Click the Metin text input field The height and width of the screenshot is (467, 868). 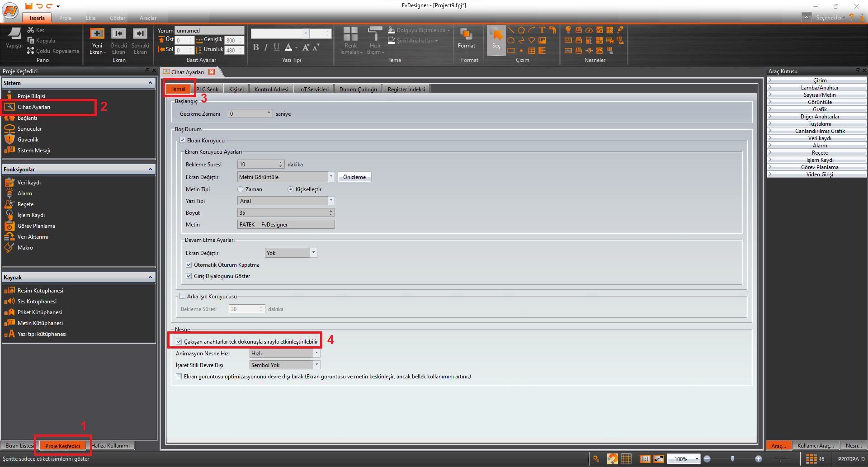point(286,225)
